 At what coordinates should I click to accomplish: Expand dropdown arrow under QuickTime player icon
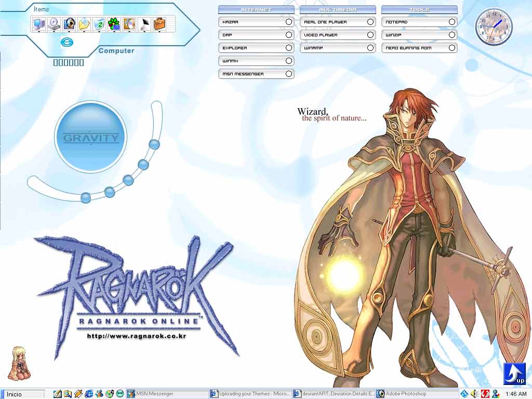tap(69, 32)
